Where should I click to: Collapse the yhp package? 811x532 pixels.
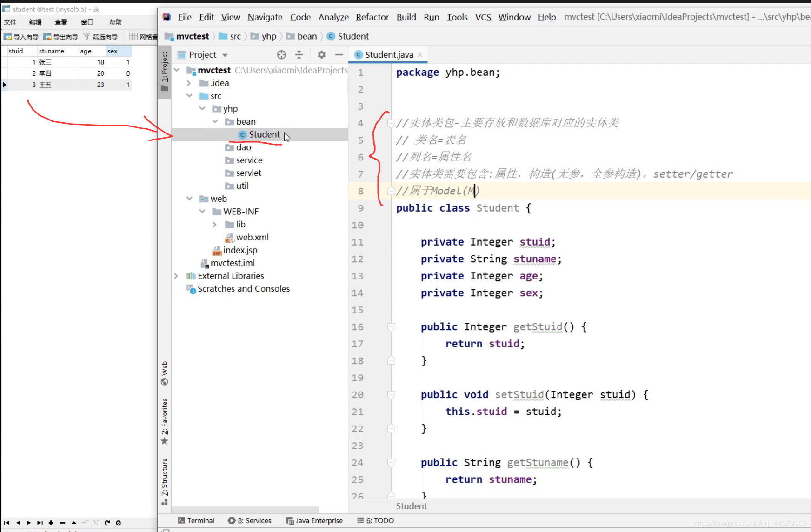tap(202, 109)
